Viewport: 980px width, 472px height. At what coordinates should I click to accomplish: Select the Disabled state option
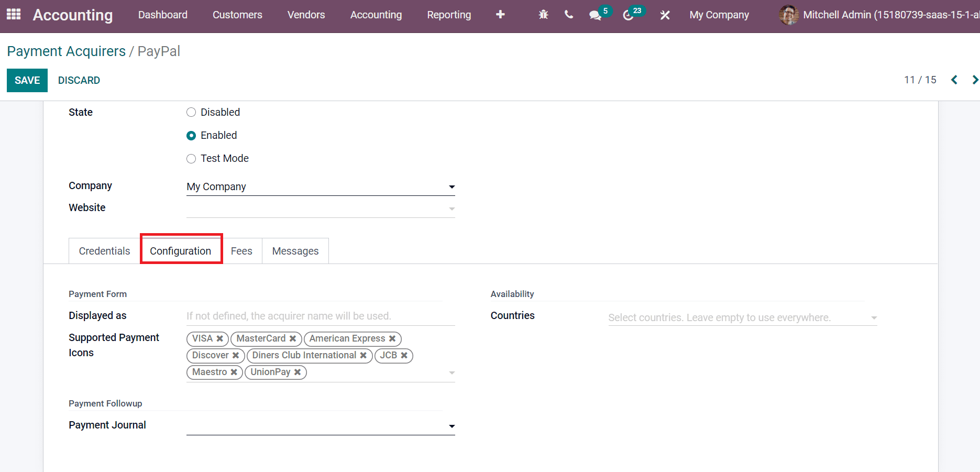(191, 112)
